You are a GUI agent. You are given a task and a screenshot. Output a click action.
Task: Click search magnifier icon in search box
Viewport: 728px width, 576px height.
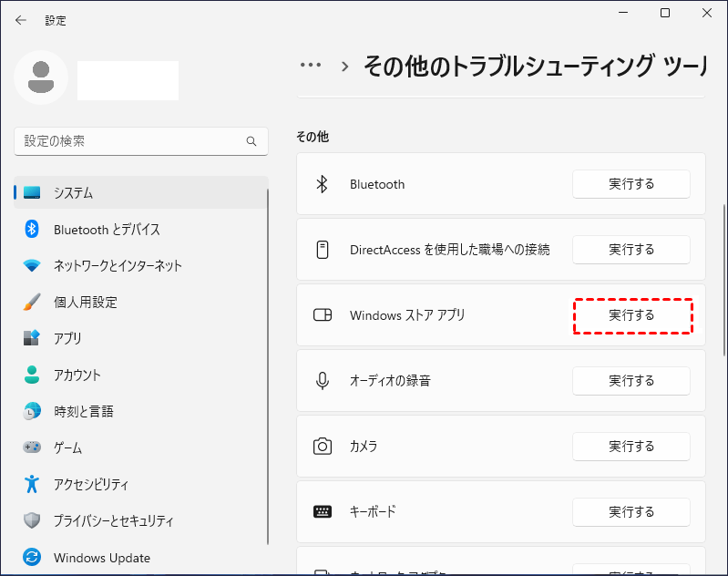click(251, 142)
